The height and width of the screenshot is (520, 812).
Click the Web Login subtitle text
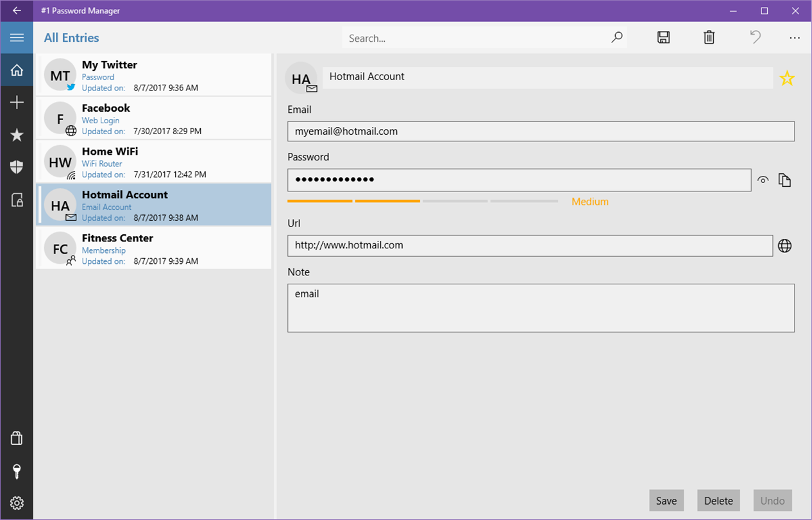tap(101, 120)
